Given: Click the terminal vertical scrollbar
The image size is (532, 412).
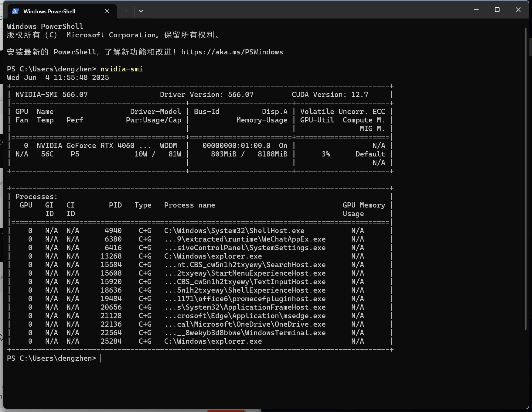Looking at the screenshot, I should coord(526,179).
